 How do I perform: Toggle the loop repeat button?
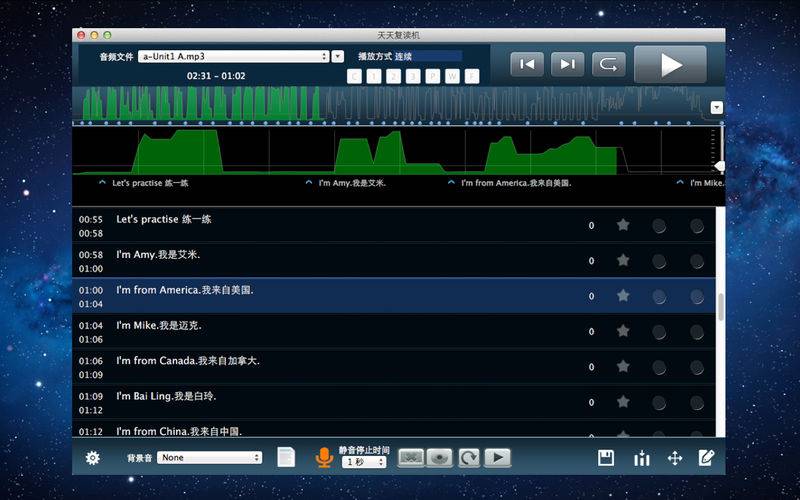point(606,65)
